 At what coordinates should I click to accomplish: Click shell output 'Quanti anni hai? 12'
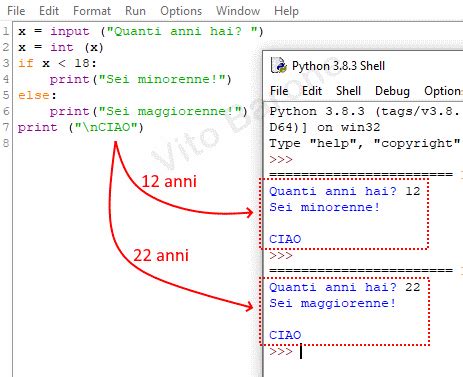[x=345, y=191]
